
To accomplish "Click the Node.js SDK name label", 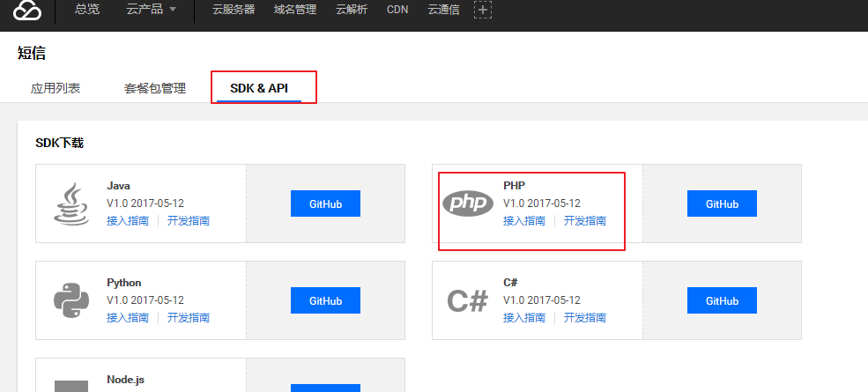I will pos(126,380).
